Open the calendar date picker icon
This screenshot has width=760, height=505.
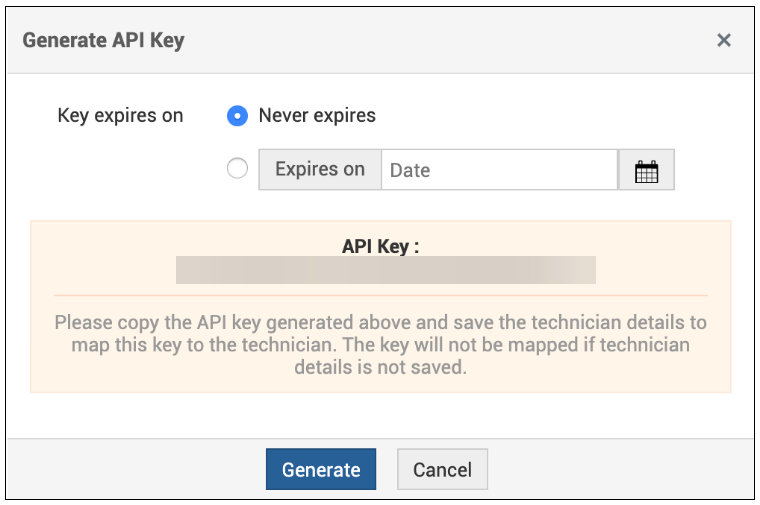coord(646,170)
